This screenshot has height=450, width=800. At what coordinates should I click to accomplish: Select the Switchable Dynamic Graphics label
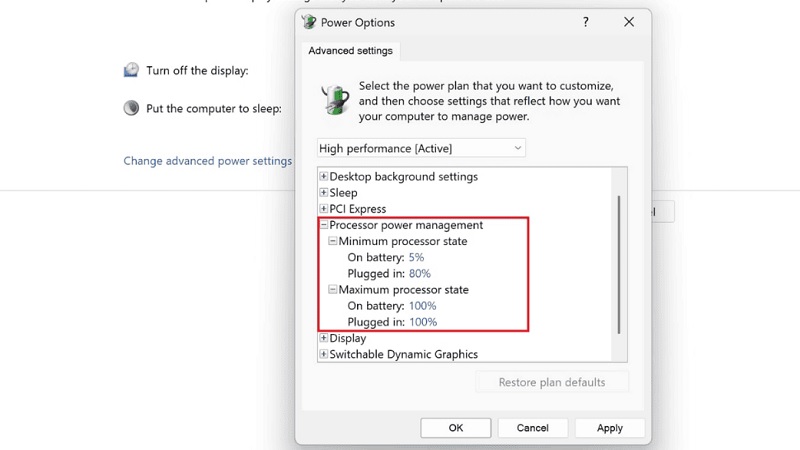404,354
